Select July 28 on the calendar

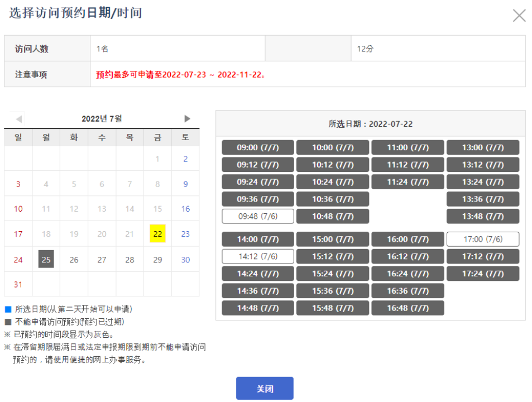130,260
